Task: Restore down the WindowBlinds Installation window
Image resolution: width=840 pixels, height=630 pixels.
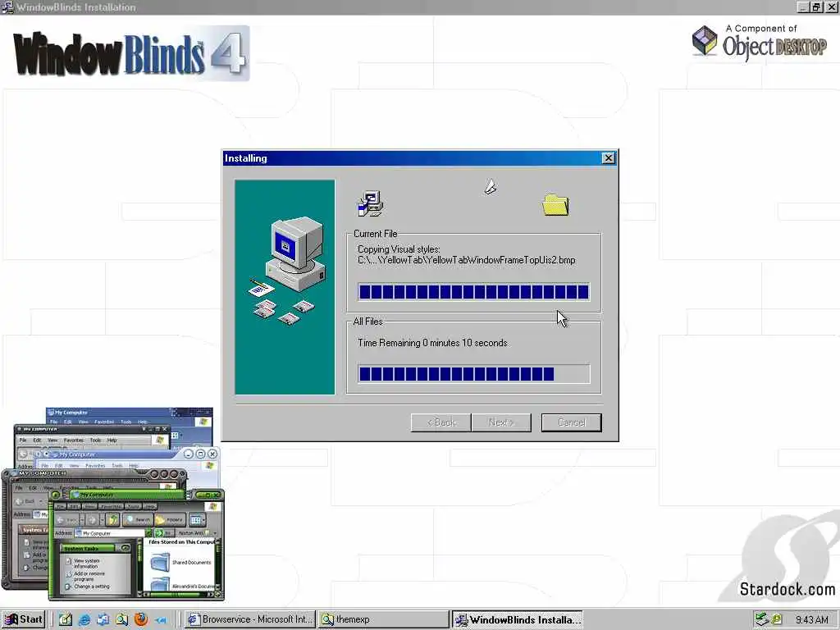Action: pos(816,7)
